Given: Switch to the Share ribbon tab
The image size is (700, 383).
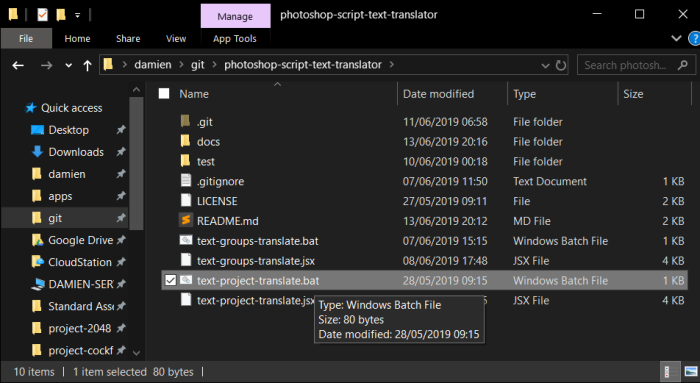Looking at the screenshot, I should (x=128, y=39).
